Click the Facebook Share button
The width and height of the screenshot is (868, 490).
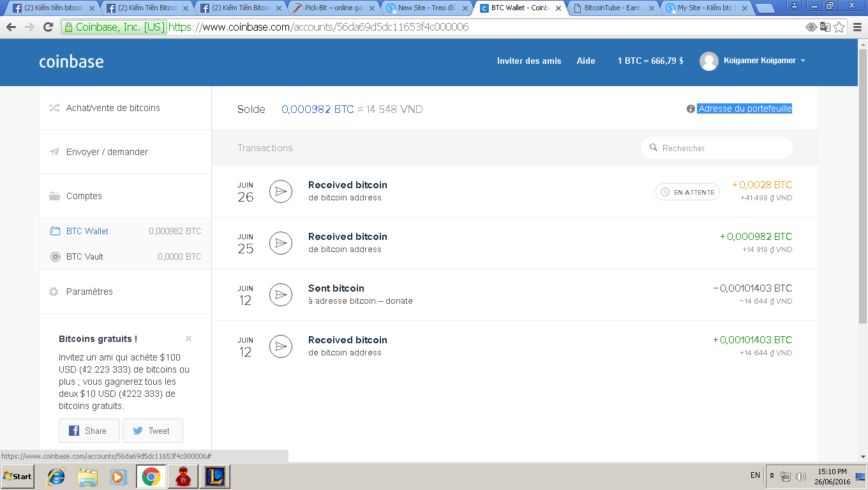(x=89, y=431)
